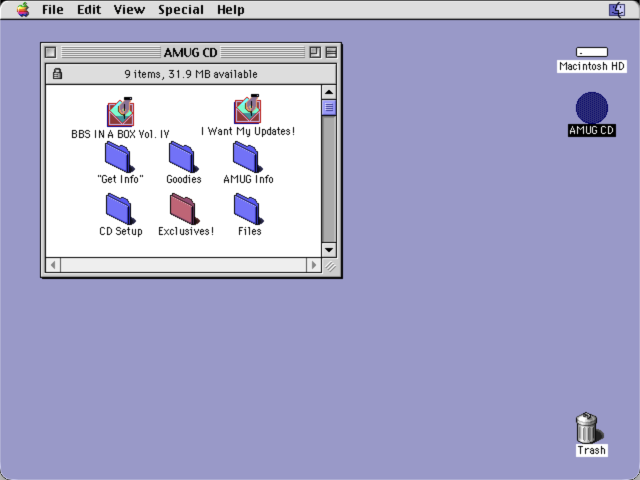Open the File menu
The width and height of the screenshot is (640, 480).
53,9
